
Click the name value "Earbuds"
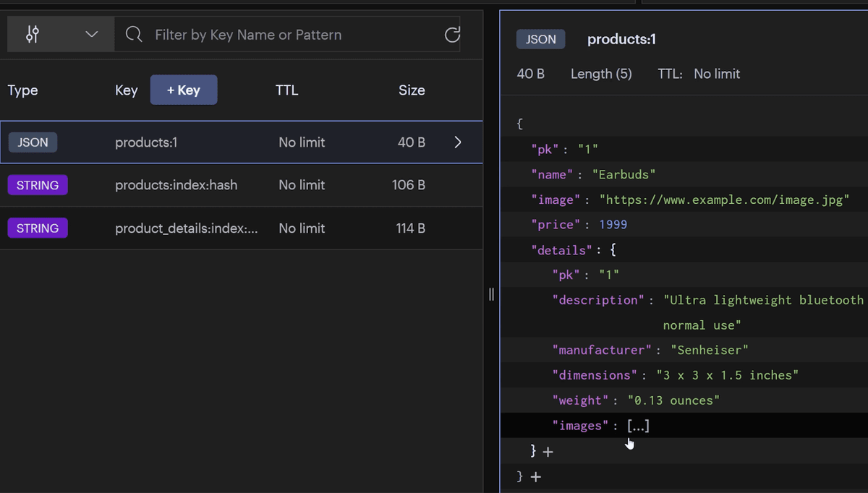pos(624,174)
